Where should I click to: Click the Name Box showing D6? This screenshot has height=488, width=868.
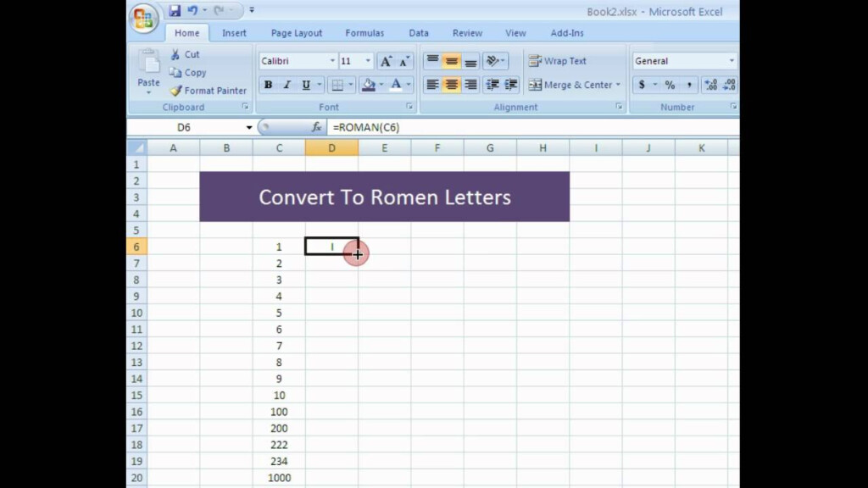pyautogui.click(x=184, y=127)
